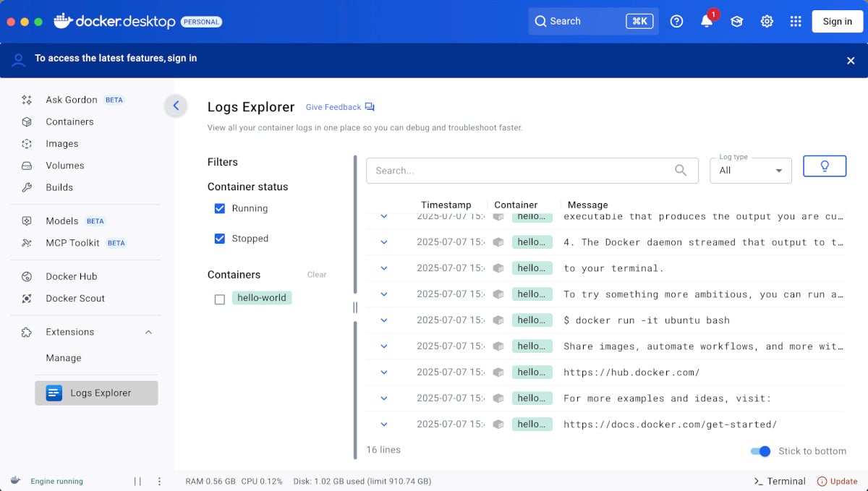Screen dimensions: 868x491
Task: Click the feedback speech bubble icon
Action: 370,107
